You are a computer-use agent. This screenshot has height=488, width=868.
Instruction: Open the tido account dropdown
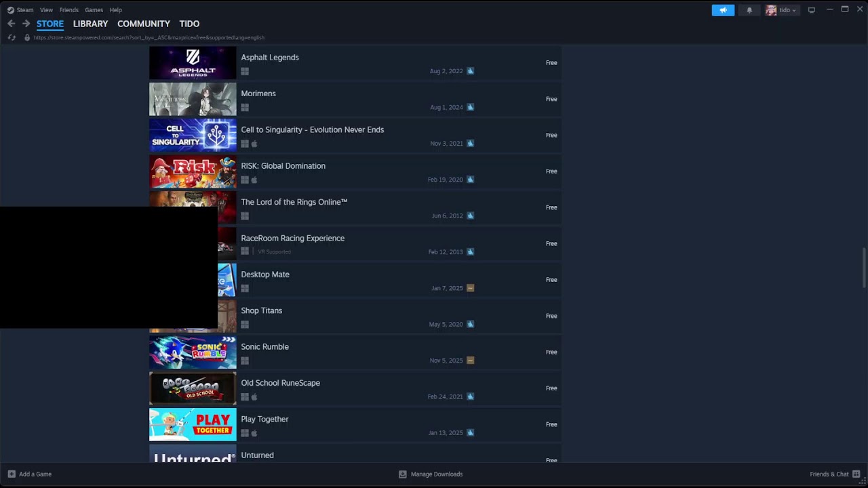(781, 10)
